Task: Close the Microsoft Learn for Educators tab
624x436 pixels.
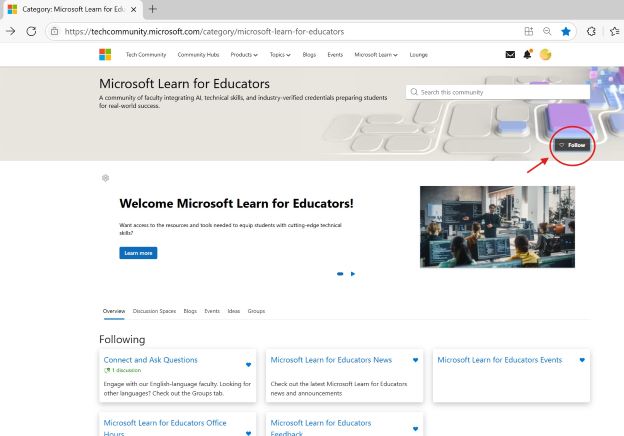Action: coord(134,9)
